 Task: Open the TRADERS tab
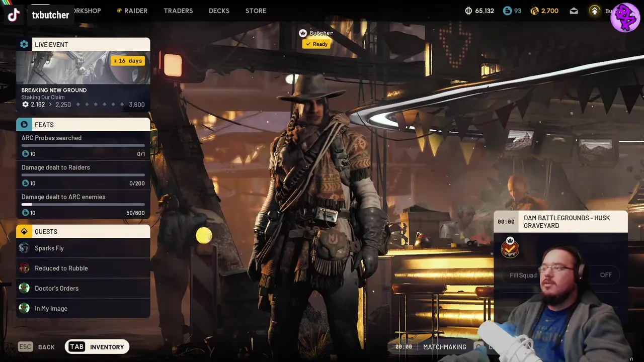178,11
